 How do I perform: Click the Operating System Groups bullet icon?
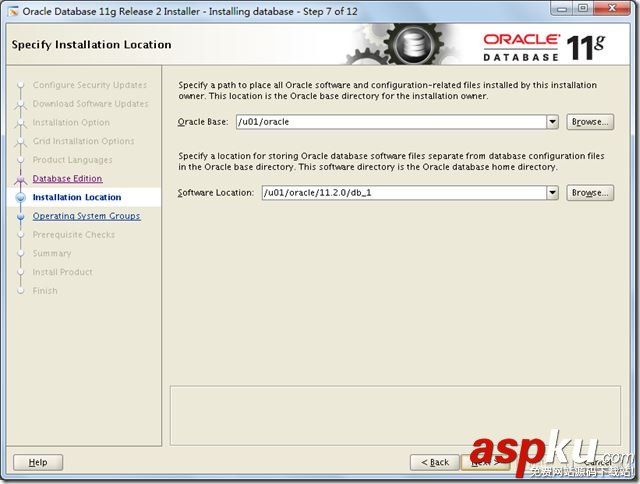pyautogui.click(x=21, y=216)
